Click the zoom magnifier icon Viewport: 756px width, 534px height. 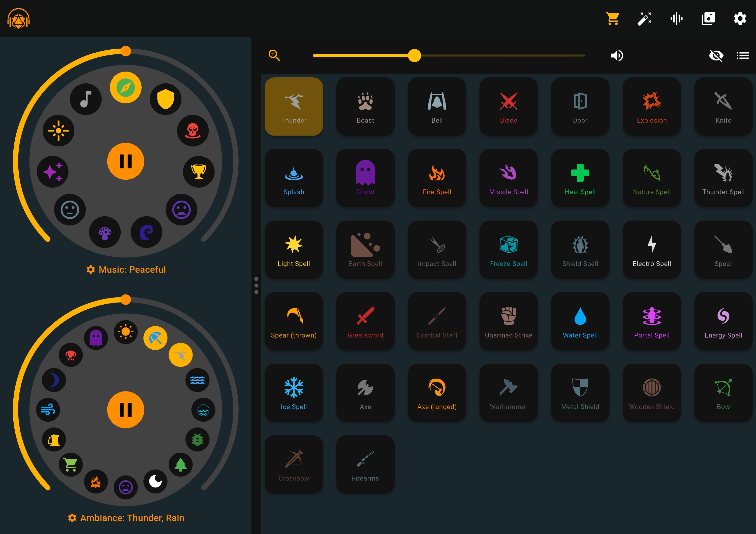click(x=274, y=55)
